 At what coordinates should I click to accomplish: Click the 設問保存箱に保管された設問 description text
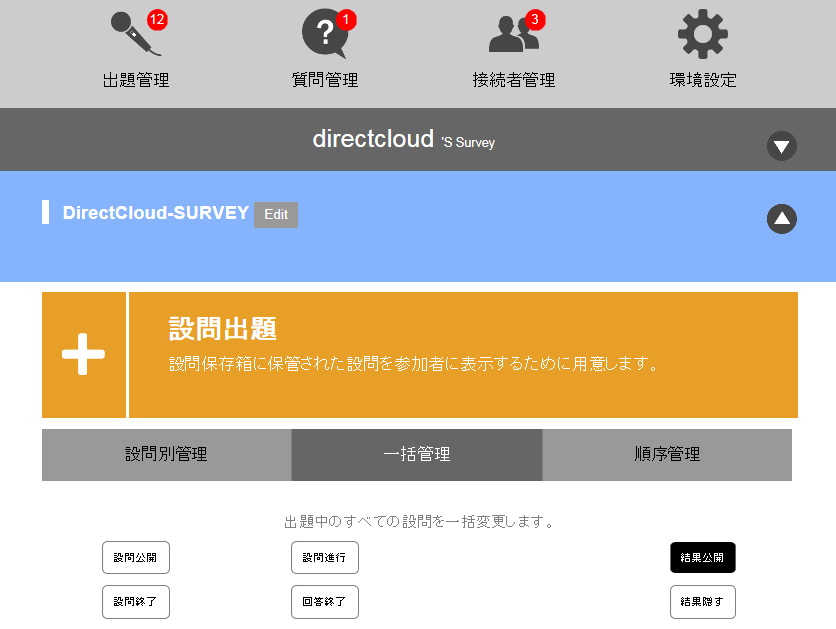[x=414, y=364]
